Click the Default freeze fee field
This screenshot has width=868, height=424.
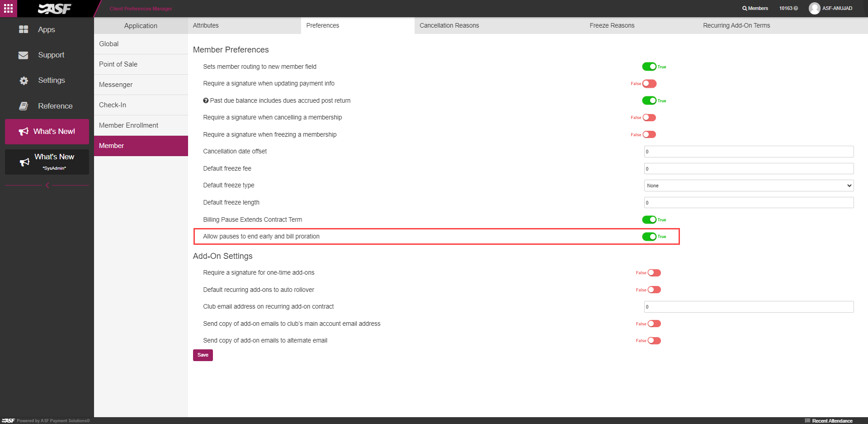749,169
